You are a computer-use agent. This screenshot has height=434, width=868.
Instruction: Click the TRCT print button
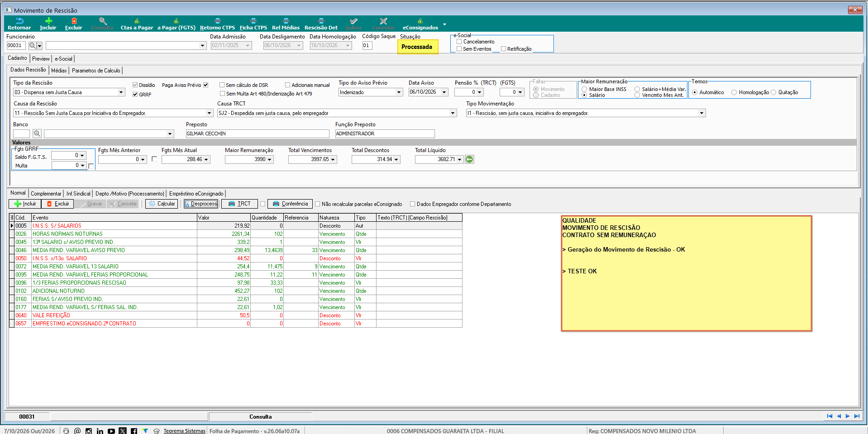click(x=239, y=204)
